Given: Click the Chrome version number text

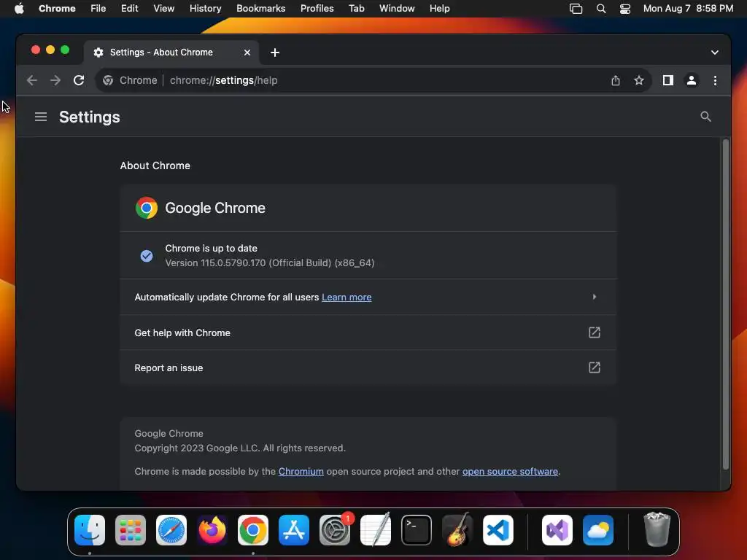Looking at the screenshot, I should point(270,262).
